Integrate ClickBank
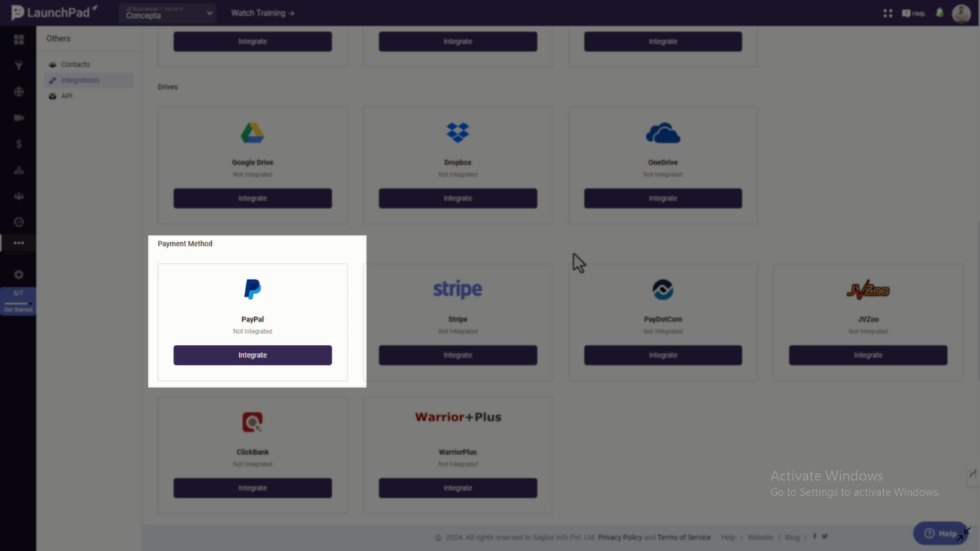This screenshot has width=980, height=551. [x=252, y=488]
